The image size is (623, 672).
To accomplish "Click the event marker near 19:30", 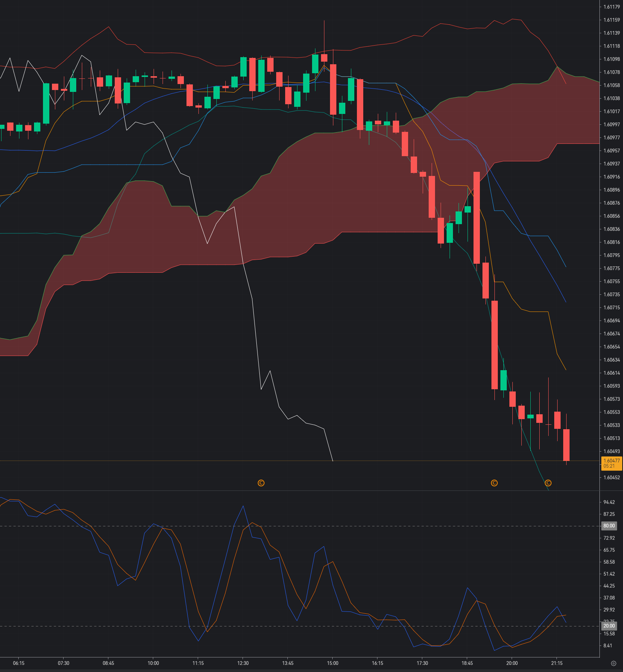I will coord(494,483).
